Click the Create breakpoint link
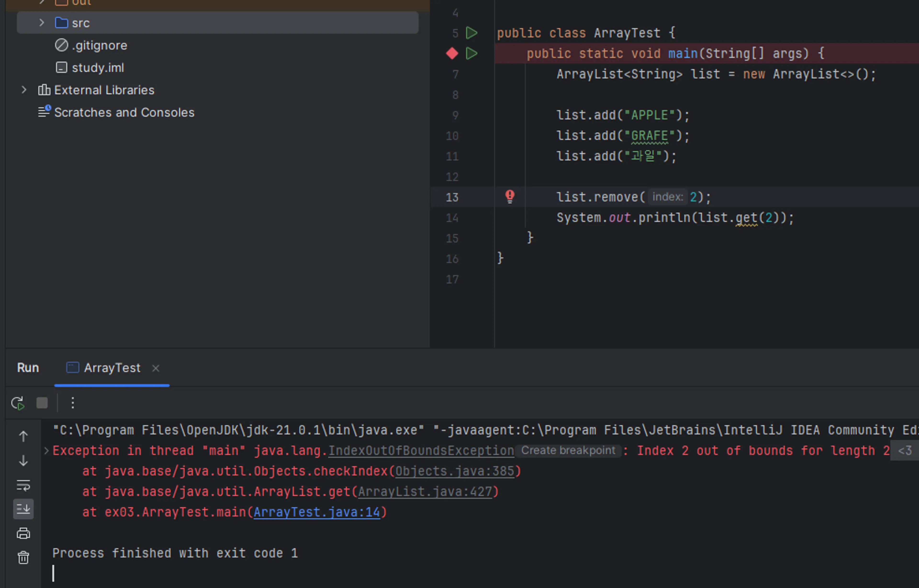919x588 pixels. 568,451
